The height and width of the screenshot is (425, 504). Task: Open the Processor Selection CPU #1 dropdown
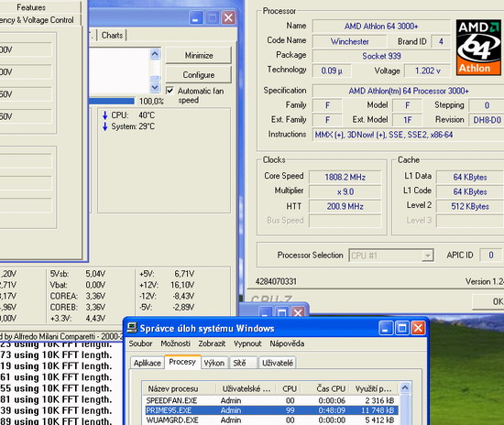tap(391, 256)
